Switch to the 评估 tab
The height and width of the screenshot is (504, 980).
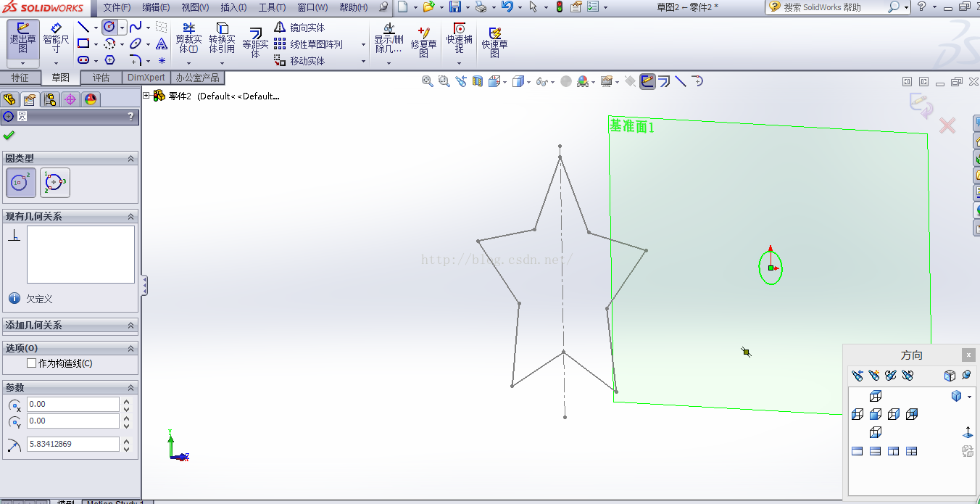click(x=101, y=78)
